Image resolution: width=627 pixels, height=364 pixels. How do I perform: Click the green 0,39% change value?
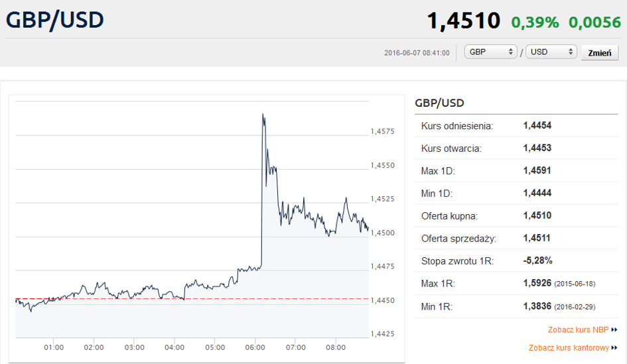click(x=535, y=22)
